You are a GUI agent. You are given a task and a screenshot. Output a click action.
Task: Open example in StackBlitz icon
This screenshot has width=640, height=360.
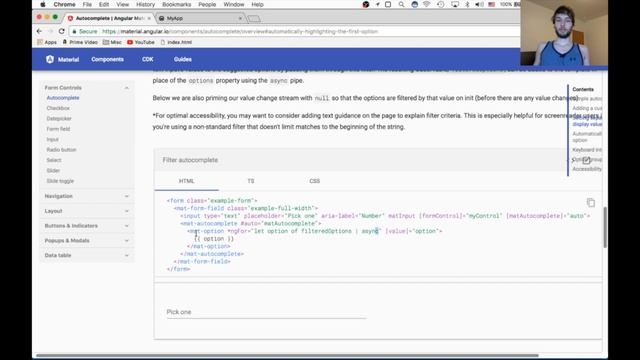(x=587, y=160)
